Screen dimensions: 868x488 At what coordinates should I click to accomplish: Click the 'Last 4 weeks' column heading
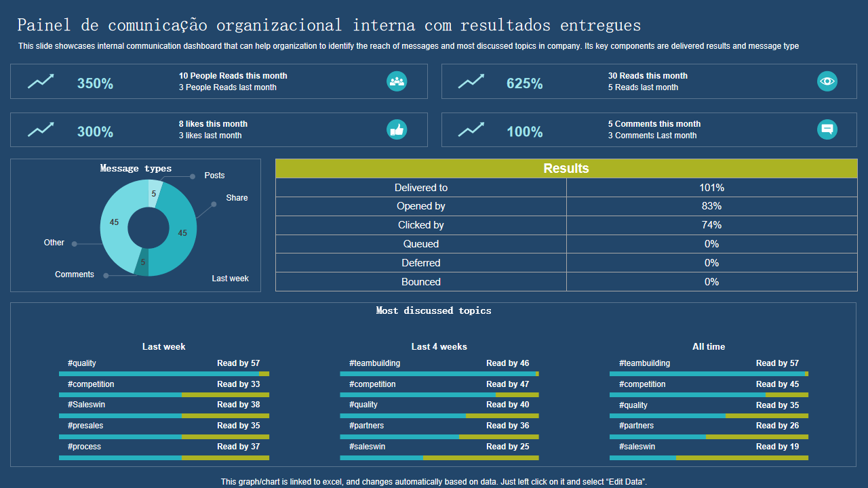click(439, 346)
